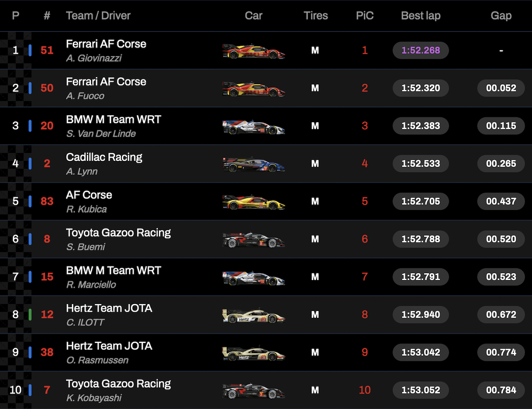Sort by the Gap column header

click(x=501, y=16)
